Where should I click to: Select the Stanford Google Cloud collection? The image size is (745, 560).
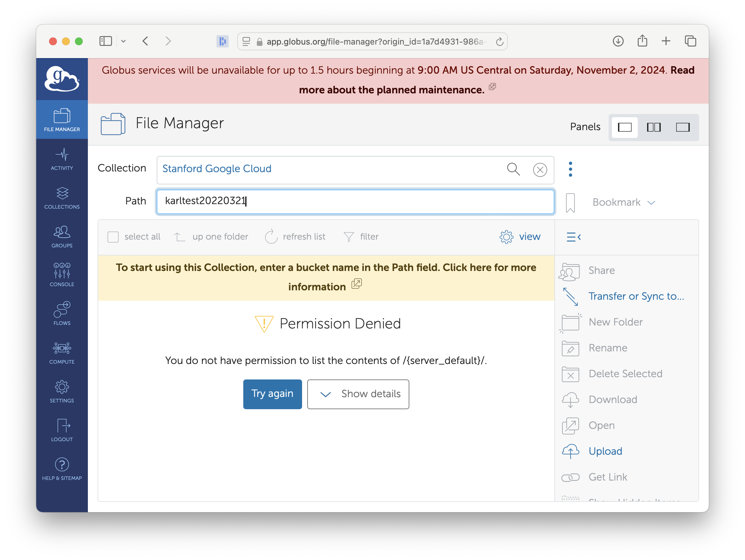(x=218, y=169)
